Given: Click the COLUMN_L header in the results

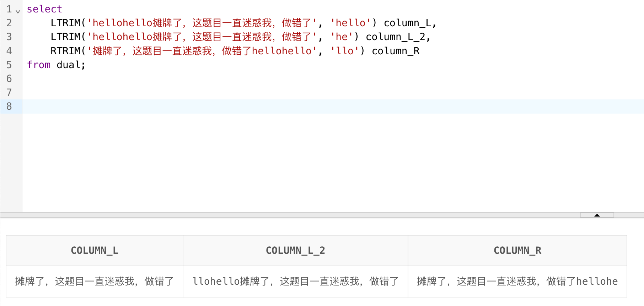Looking at the screenshot, I should point(95,251).
